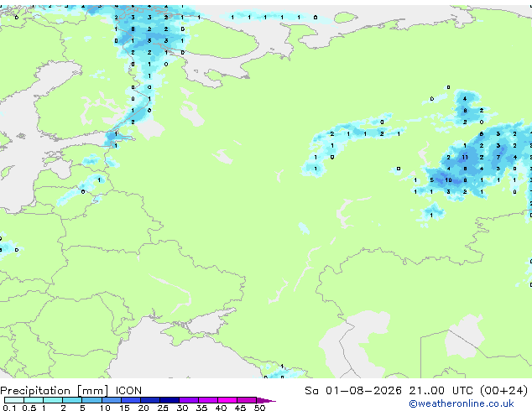Pick the 35–40 mm legend swatch
The height and width of the screenshot is (411, 532).
coord(207,400)
